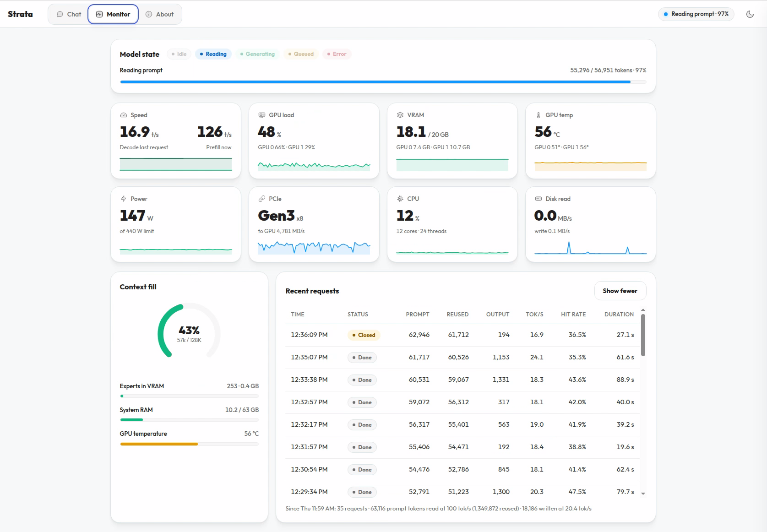The image size is (767, 532).
Task: Click the Experts in VRAM label
Action: [x=142, y=386]
